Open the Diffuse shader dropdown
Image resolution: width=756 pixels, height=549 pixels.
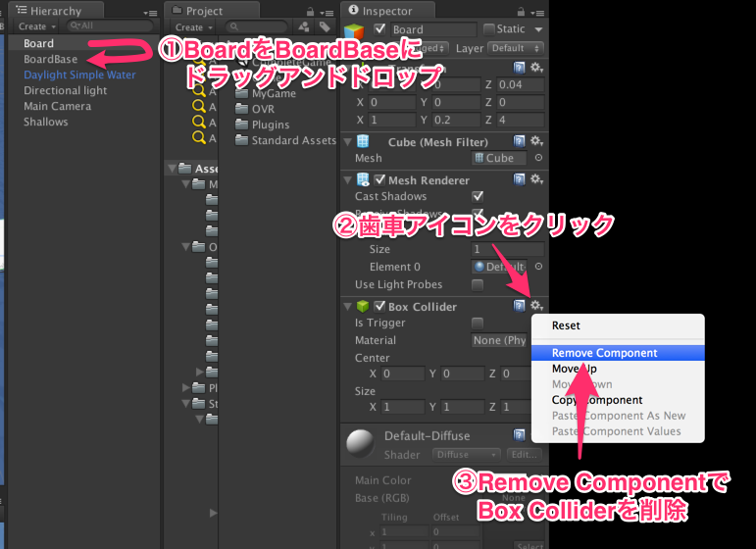point(466,455)
